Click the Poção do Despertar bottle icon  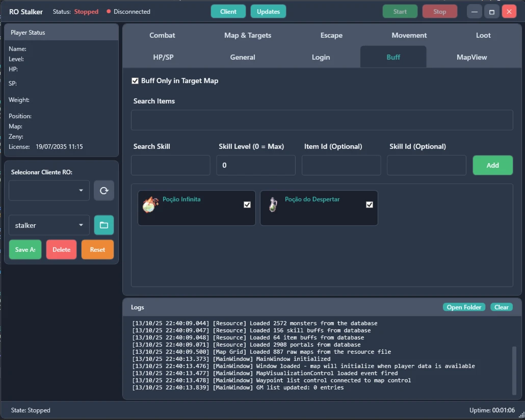(x=273, y=204)
